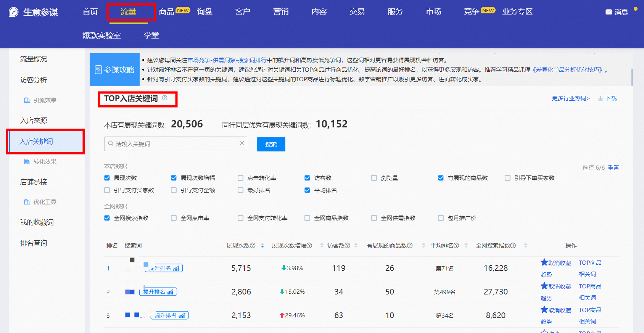Click help icon beside 平均排名 column
Screen dimensions: 644x333
coord(456,246)
